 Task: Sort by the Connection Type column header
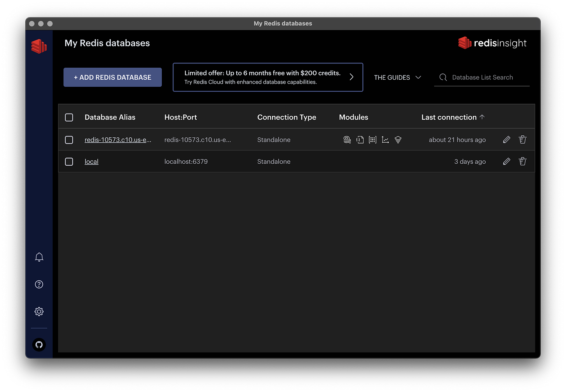tap(286, 117)
